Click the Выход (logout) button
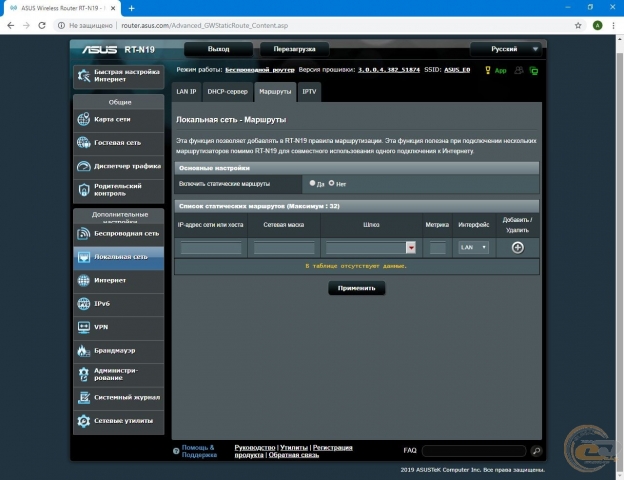This screenshot has height=480, width=624. [218, 49]
